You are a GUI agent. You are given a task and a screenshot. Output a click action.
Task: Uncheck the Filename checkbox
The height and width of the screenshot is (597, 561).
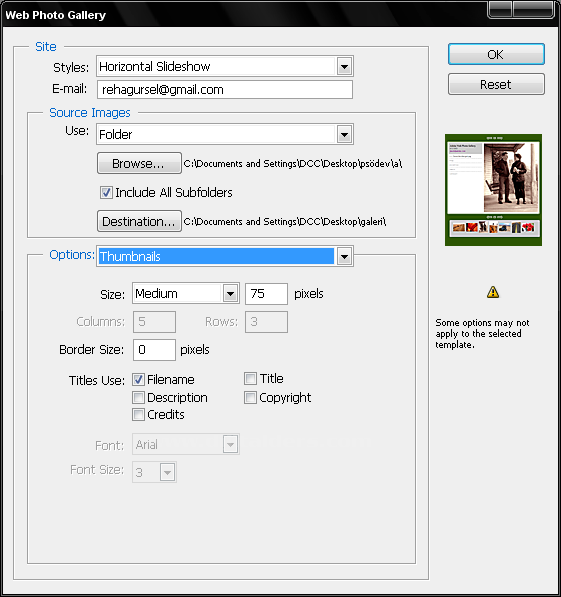coord(138,379)
